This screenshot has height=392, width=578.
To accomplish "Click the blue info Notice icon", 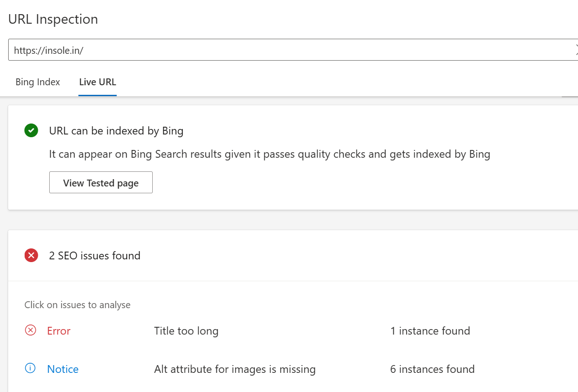I will [31, 368].
